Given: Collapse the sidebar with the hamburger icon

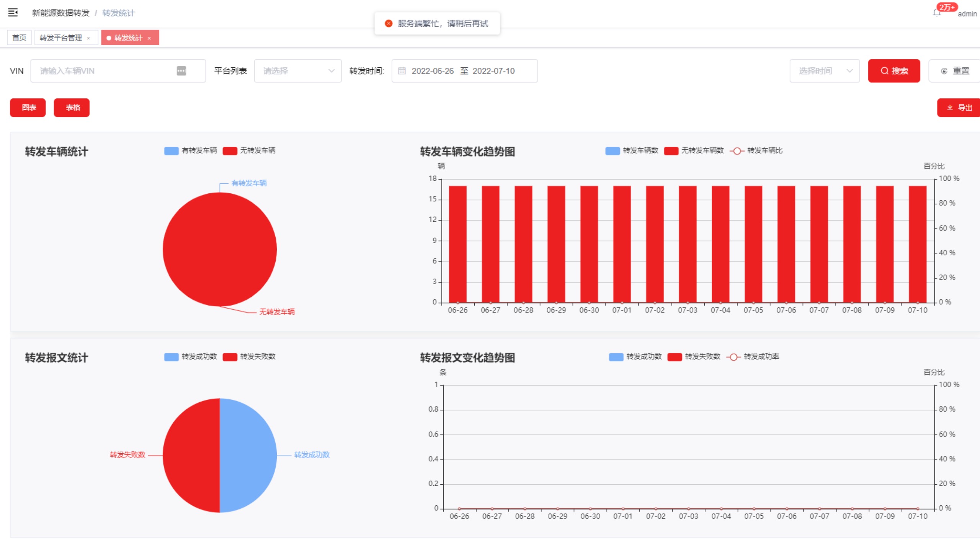Looking at the screenshot, I should [x=13, y=13].
